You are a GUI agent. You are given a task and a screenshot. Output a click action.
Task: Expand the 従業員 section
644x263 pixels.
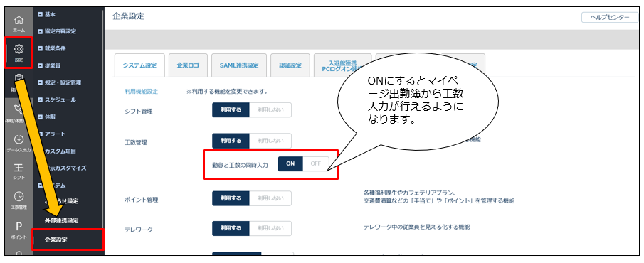point(49,65)
